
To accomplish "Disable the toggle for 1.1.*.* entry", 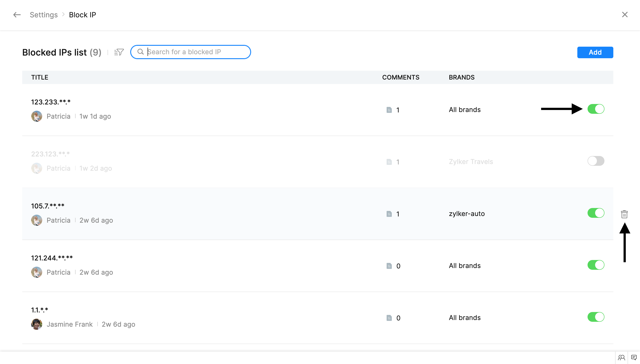I will 596,317.
